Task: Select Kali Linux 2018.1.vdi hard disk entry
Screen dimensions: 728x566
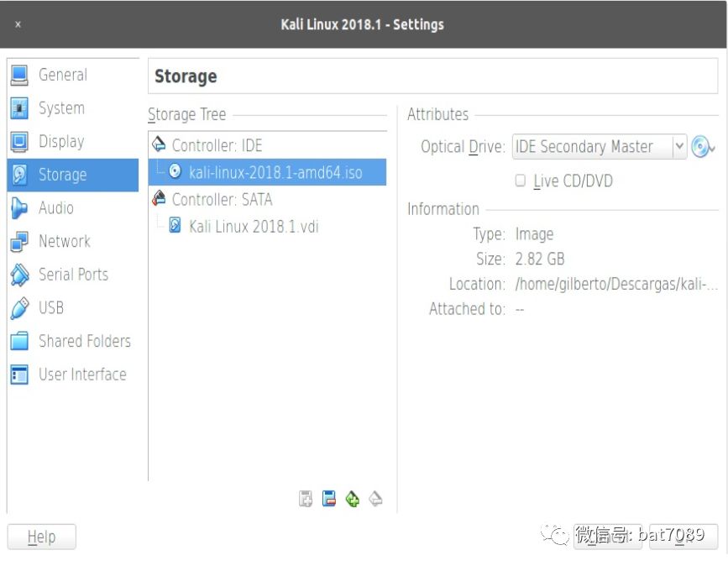Action: tap(267, 226)
